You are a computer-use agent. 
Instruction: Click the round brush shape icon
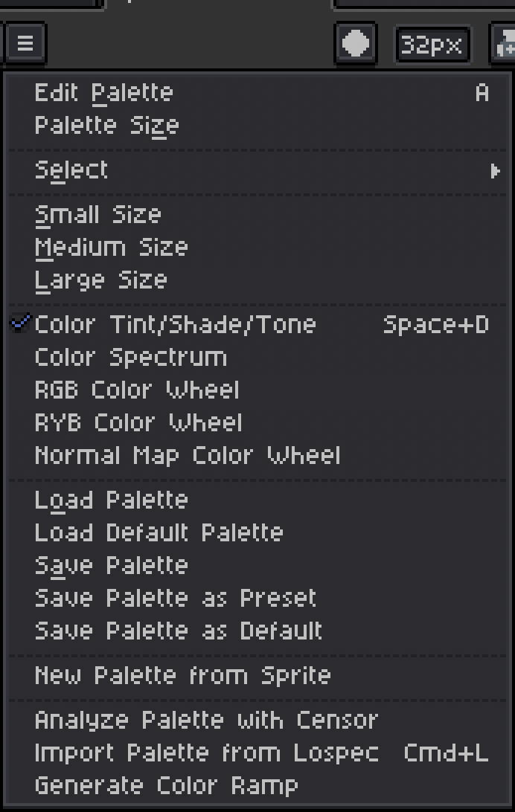[356, 43]
